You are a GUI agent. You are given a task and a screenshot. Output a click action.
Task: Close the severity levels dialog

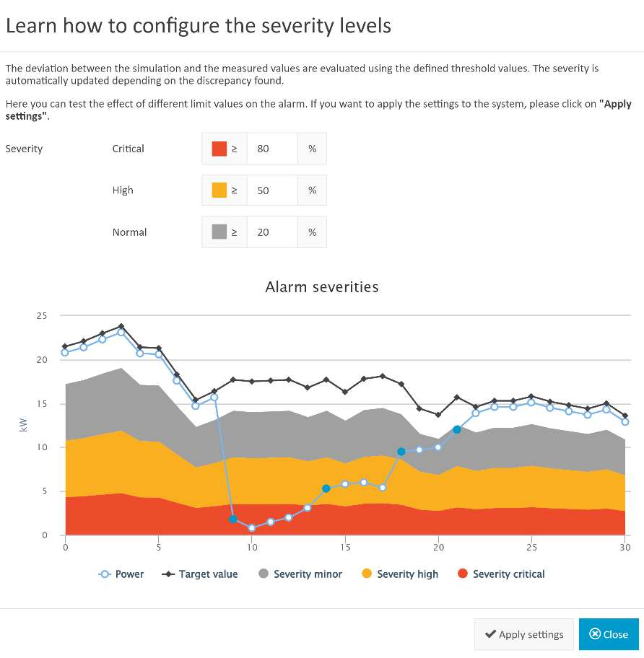point(609,634)
